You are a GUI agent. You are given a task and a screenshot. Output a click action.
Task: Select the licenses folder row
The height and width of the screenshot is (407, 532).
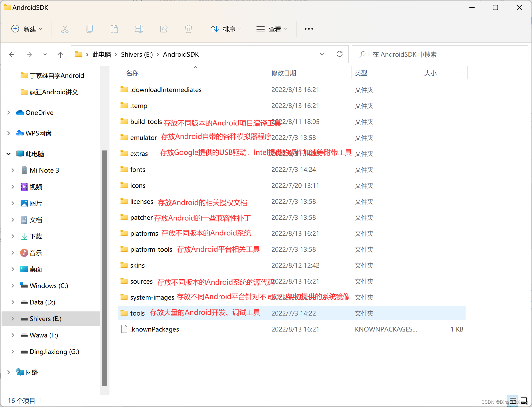(292, 201)
